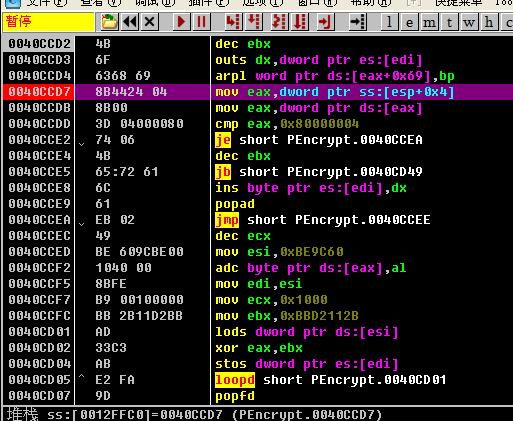513x421 pixels.
Task: Click the Trace into toolbar icon
Action: pos(279,22)
